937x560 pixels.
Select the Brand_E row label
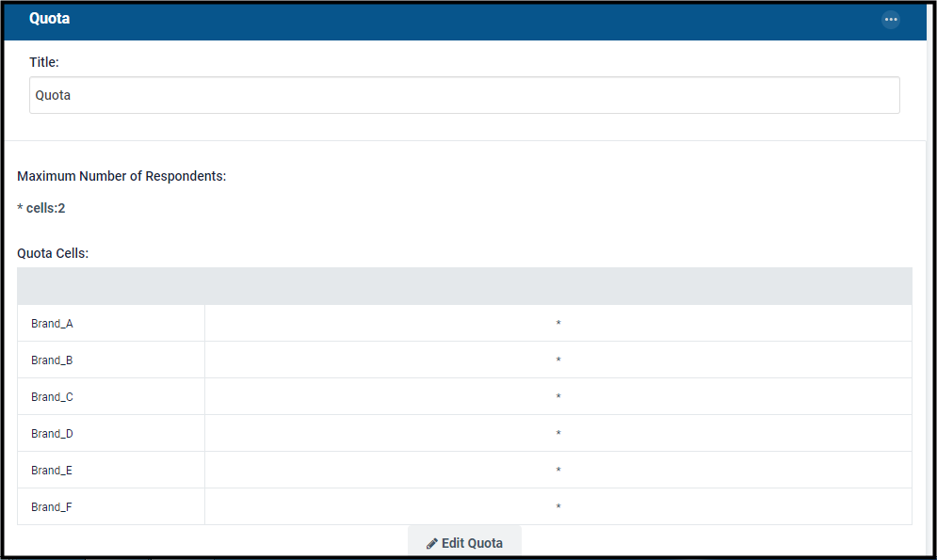click(52, 471)
